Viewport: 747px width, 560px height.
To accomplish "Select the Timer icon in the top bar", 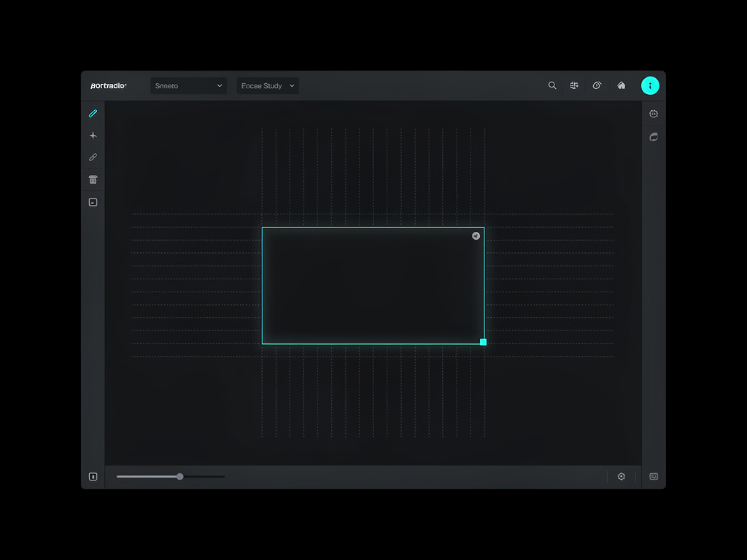I will pos(597,85).
